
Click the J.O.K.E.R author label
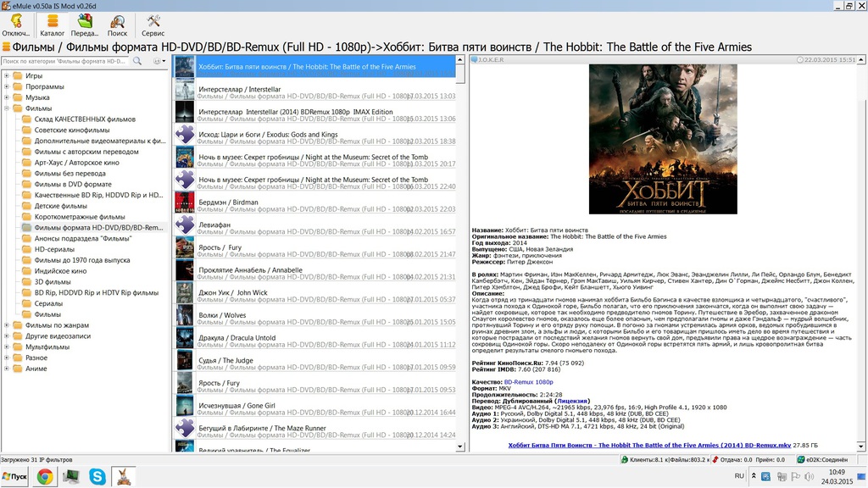[491, 60]
